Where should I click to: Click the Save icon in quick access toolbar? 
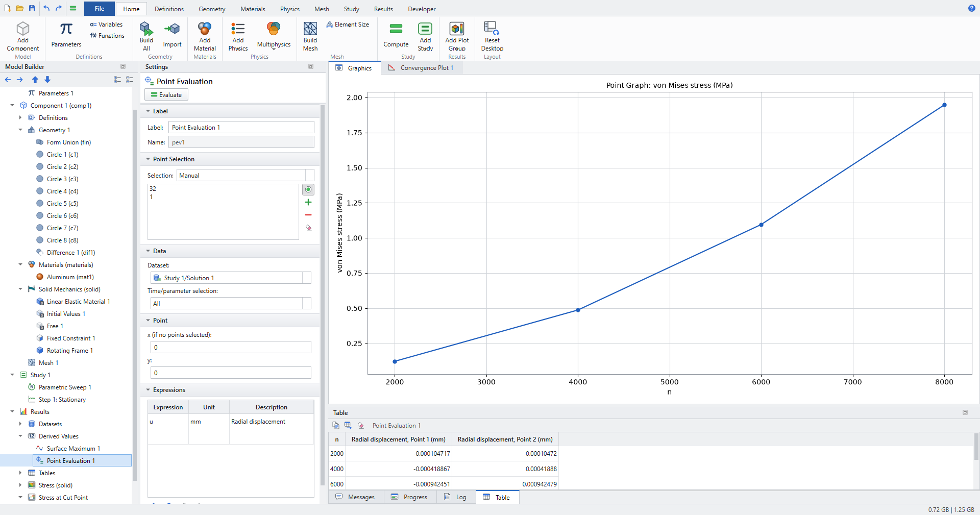tap(32, 8)
